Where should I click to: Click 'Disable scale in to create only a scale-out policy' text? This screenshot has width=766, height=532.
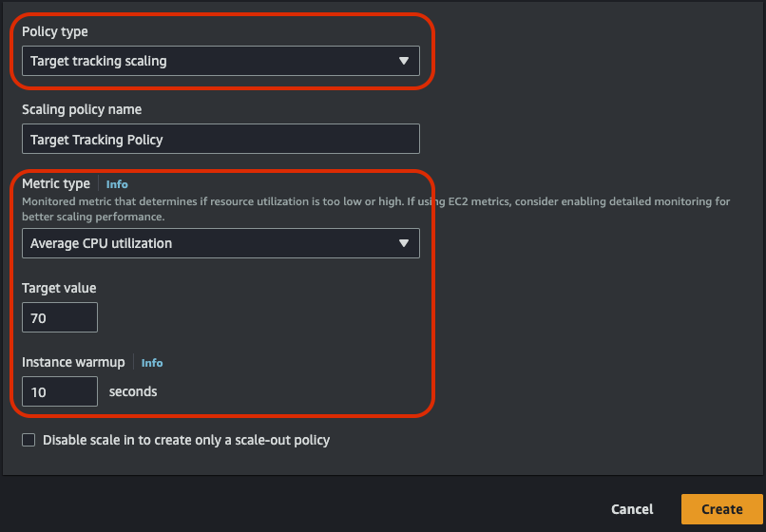click(x=186, y=440)
